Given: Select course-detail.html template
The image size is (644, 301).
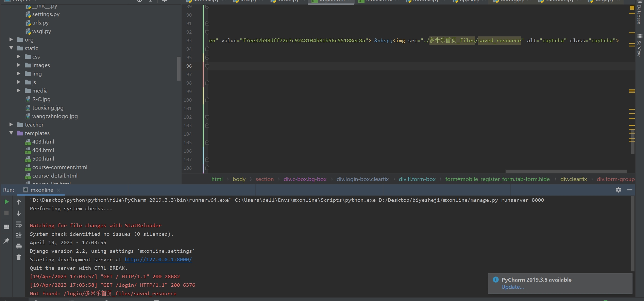Looking at the screenshot, I should (x=55, y=176).
